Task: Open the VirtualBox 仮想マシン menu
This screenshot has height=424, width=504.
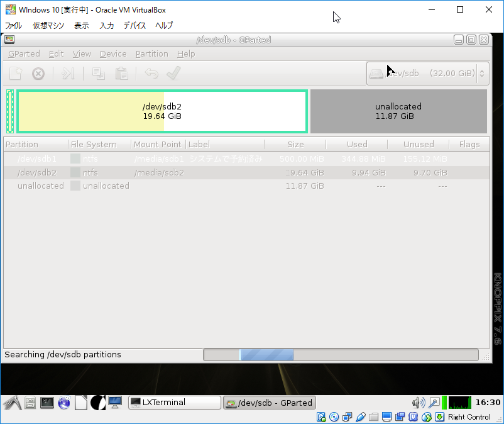Action: [x=48, y=25]
